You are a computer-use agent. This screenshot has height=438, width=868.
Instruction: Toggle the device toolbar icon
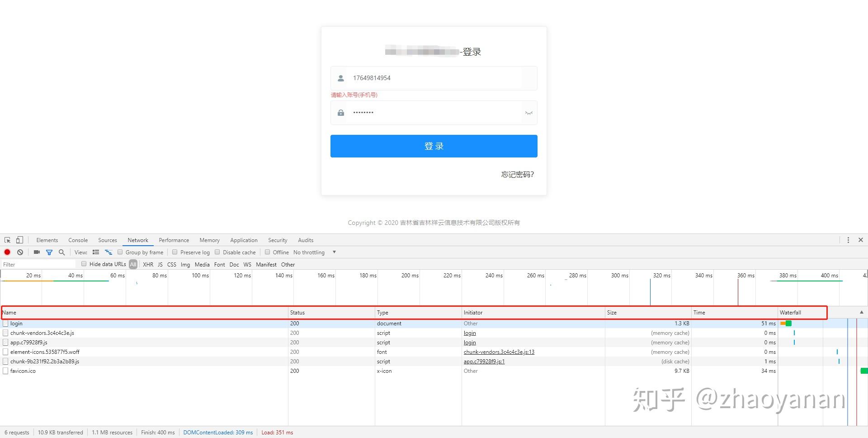[19, 240]
